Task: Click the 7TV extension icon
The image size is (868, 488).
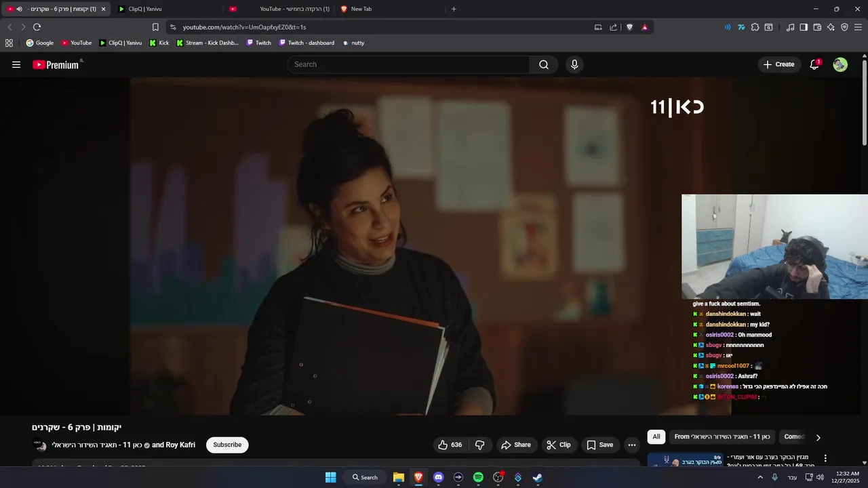Action: 741,27
